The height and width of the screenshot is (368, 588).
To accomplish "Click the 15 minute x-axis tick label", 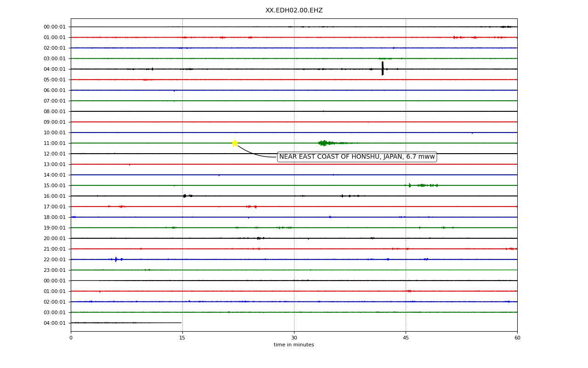I will tap(182, 338).
